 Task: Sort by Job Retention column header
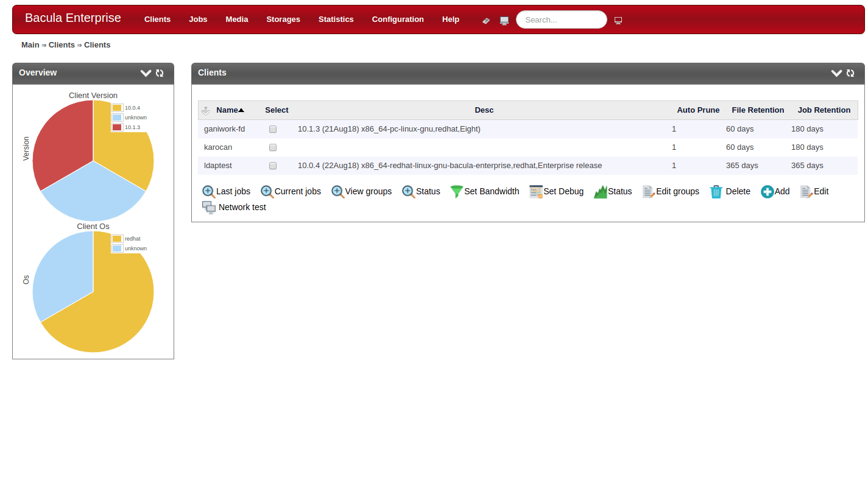tap(824, 110)
